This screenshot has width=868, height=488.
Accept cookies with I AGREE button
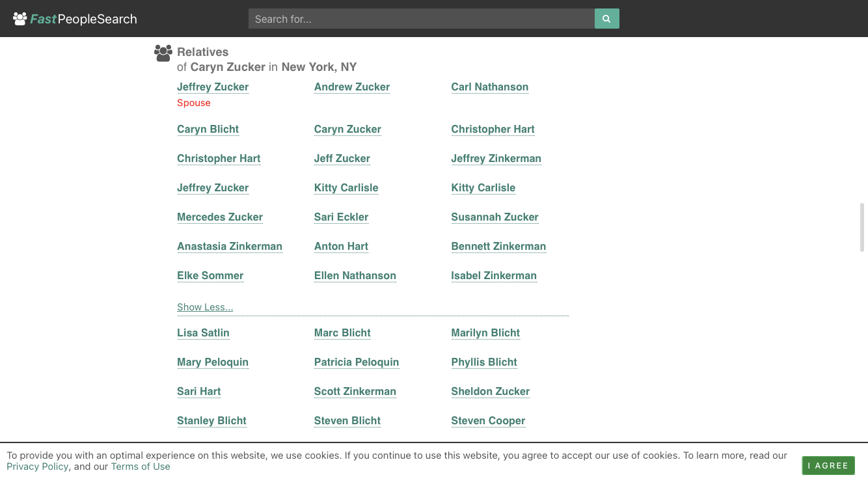828,465
